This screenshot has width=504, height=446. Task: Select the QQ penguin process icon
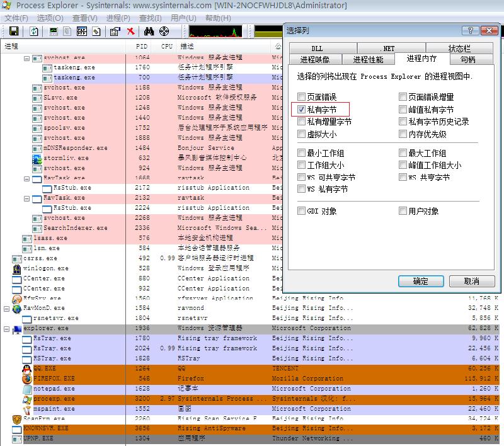[27, 369]
